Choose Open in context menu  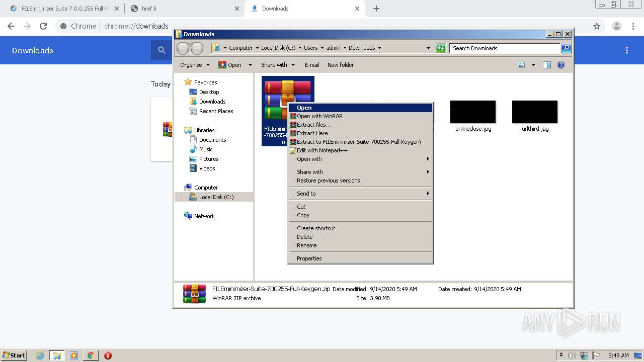360,108
